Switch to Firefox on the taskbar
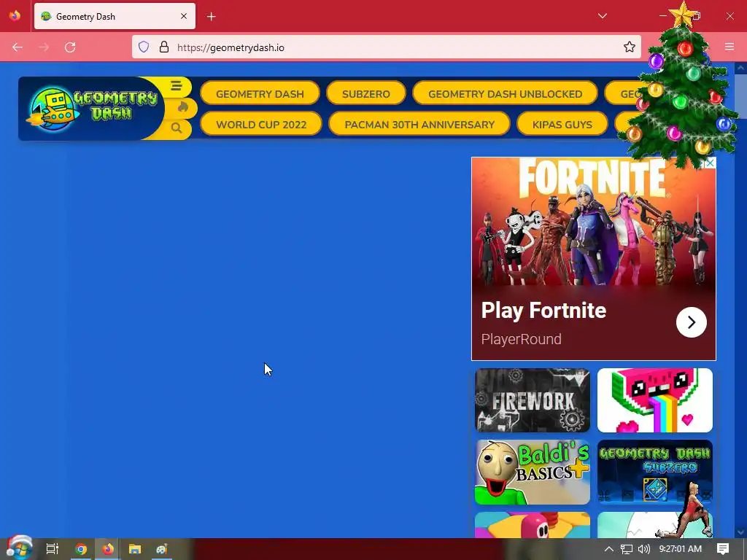This screenshot has height=560, width=747. click(108, 549)
